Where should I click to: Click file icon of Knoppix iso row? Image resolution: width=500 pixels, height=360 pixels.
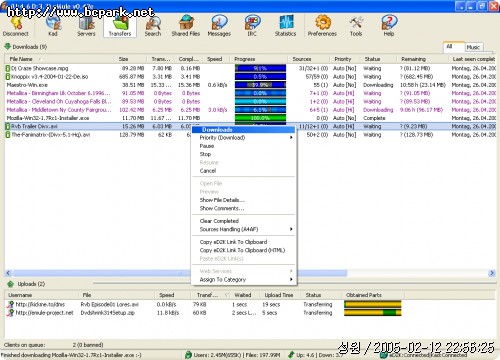click(x=8, y=77)
